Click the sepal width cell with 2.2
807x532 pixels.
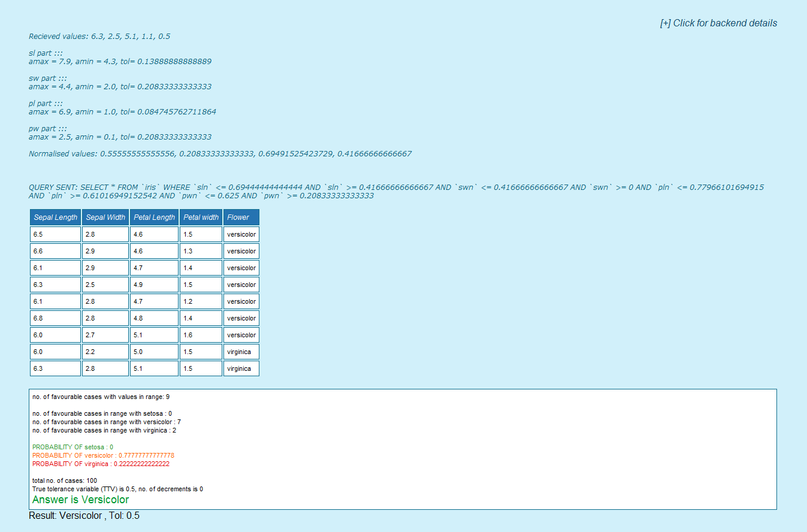point(105,352)
